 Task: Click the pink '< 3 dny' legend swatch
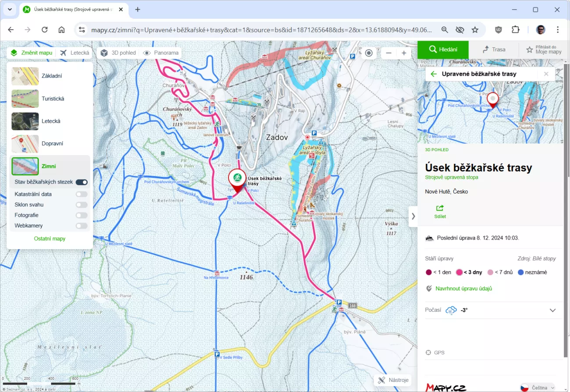coord(460,272)
